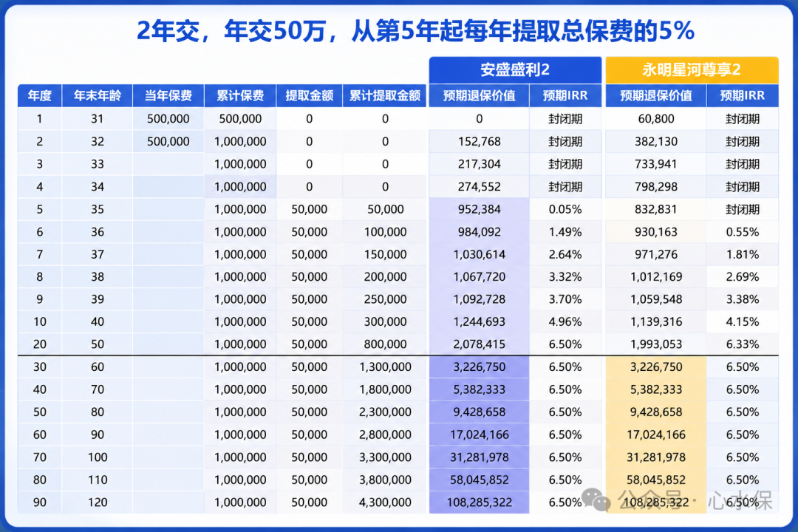The width and height of the screenshot is (798, 532).
Task: Pick the 1,059,548 cell
Action: point(656,299)
